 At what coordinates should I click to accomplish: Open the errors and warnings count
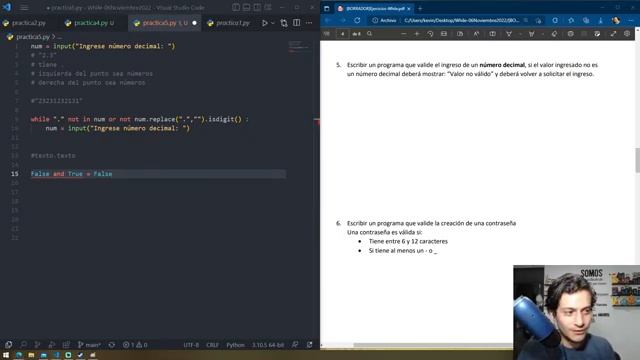(x=135, y=345)
